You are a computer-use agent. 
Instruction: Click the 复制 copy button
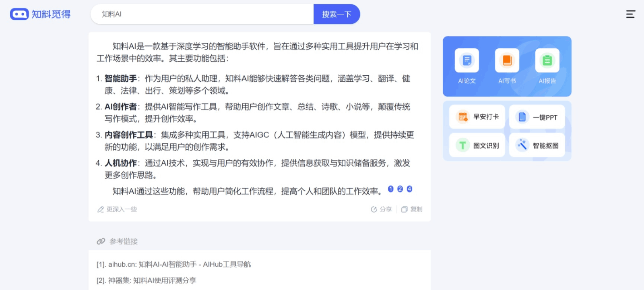coord(412,209)
